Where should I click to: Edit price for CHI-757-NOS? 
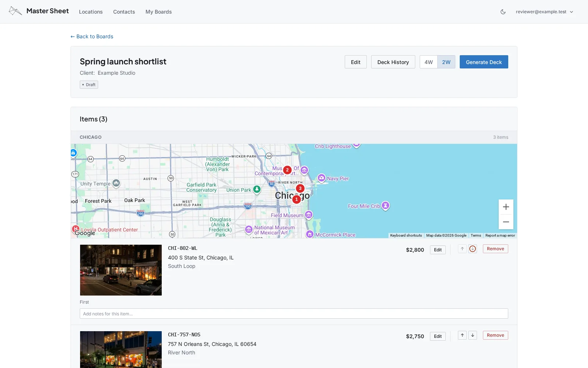438,336
